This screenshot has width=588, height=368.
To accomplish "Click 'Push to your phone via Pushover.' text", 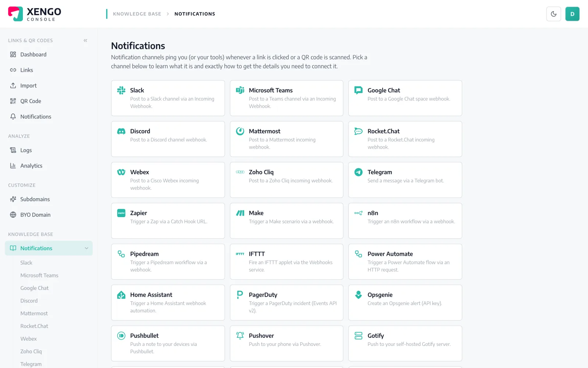I will [x=285, y=344].
